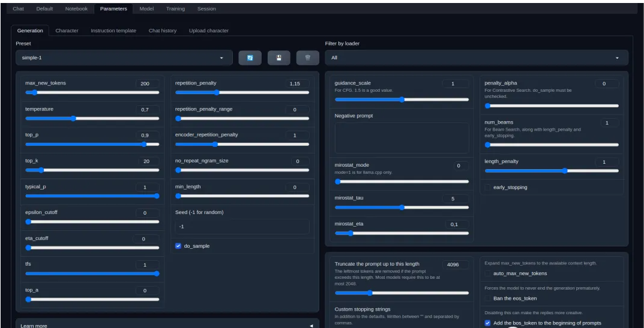Image resolution: width=644 pixels, height=328 pixels.
Task: Click the mirostat_eta value box showing 0,1
Action: 457,224
